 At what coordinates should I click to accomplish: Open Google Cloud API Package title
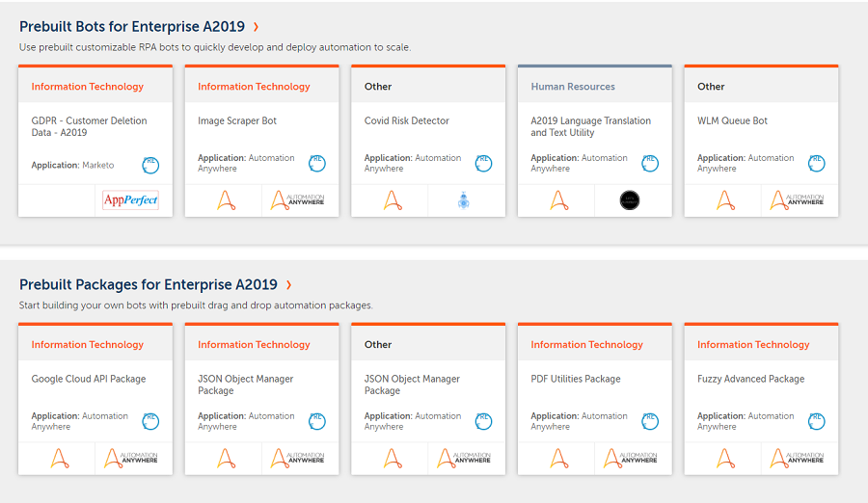89,379
